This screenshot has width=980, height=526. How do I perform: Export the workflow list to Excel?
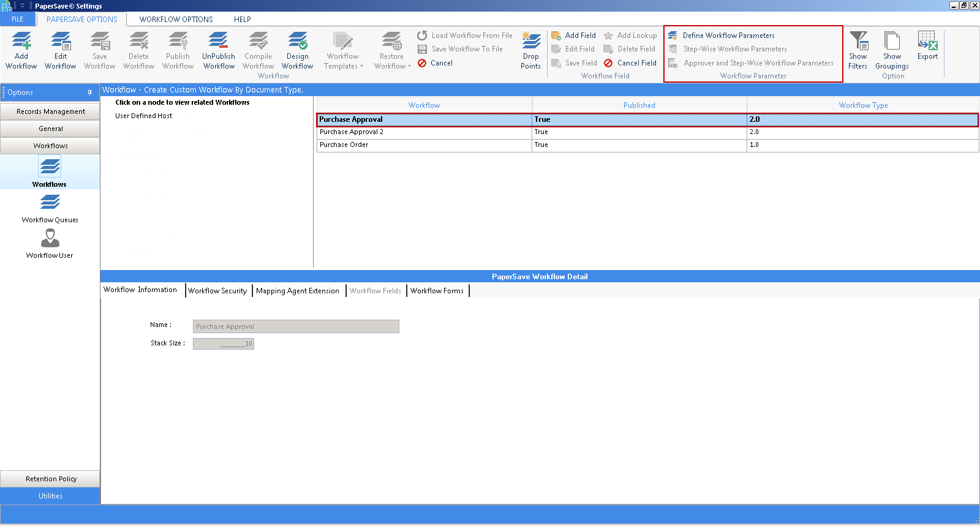(927, 46)
